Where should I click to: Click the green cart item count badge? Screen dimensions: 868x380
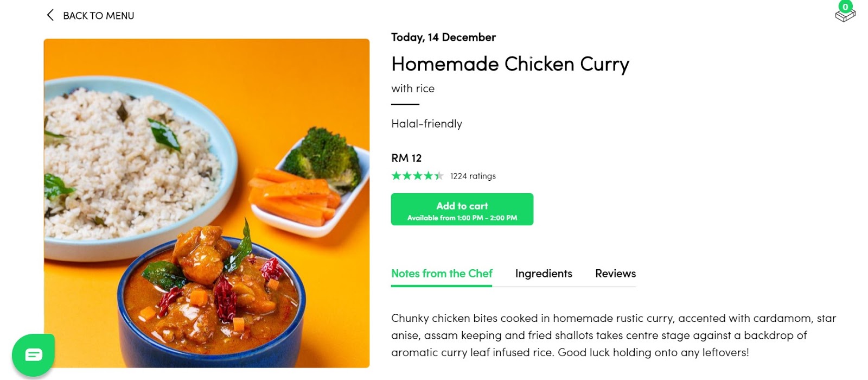pyautogui.click(x=845, y=7)
